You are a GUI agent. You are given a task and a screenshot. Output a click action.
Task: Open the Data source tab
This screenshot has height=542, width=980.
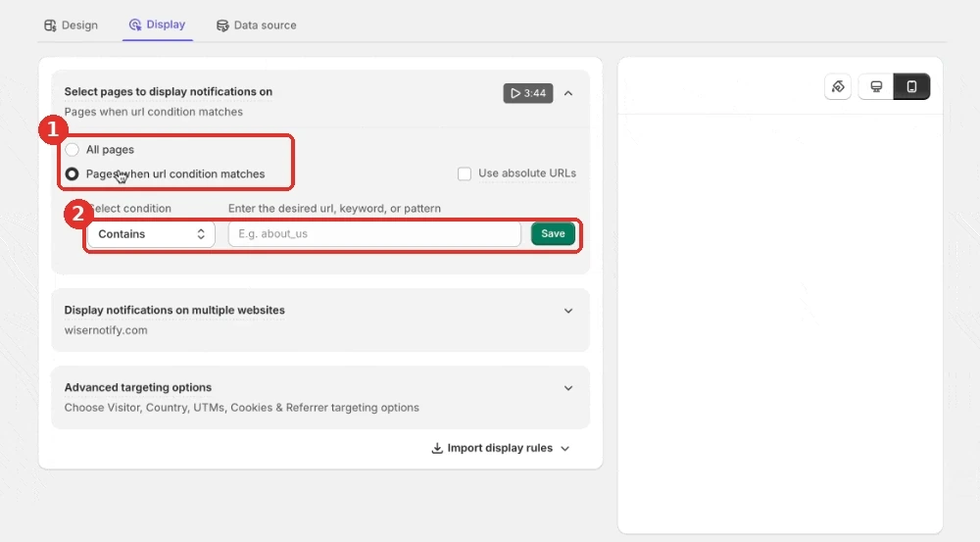coord(256,25)
